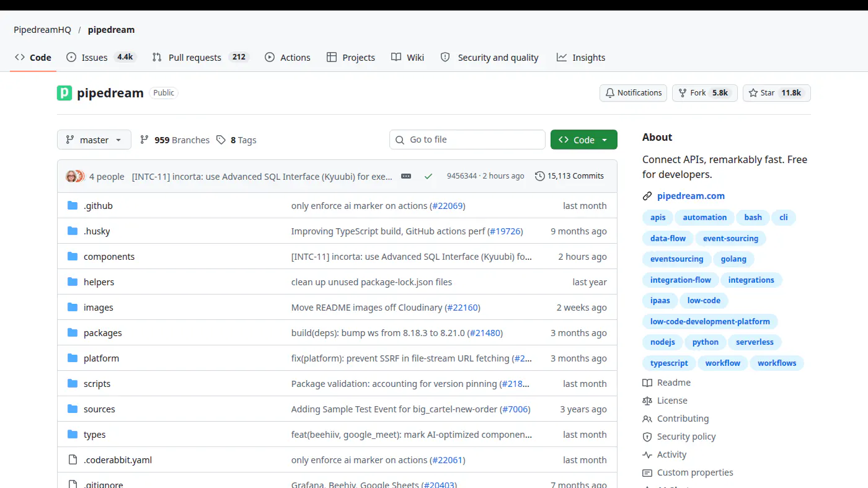The width and height of the screenshot is (868, 488).
Task: Click the .github folder icon
Action: [x=73, y=206]
